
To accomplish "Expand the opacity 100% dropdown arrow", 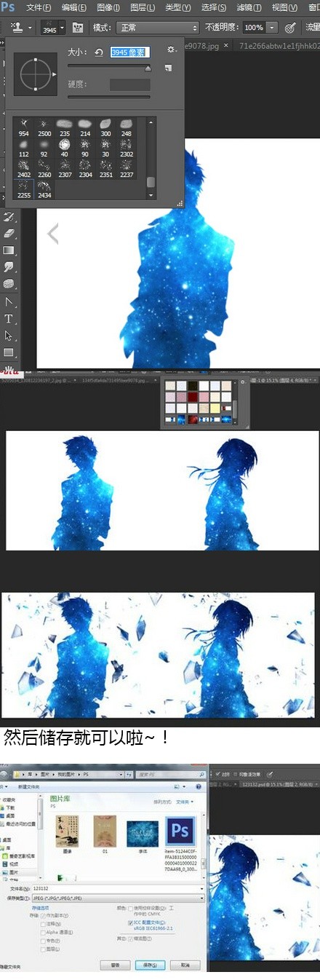I will (271, 28).
